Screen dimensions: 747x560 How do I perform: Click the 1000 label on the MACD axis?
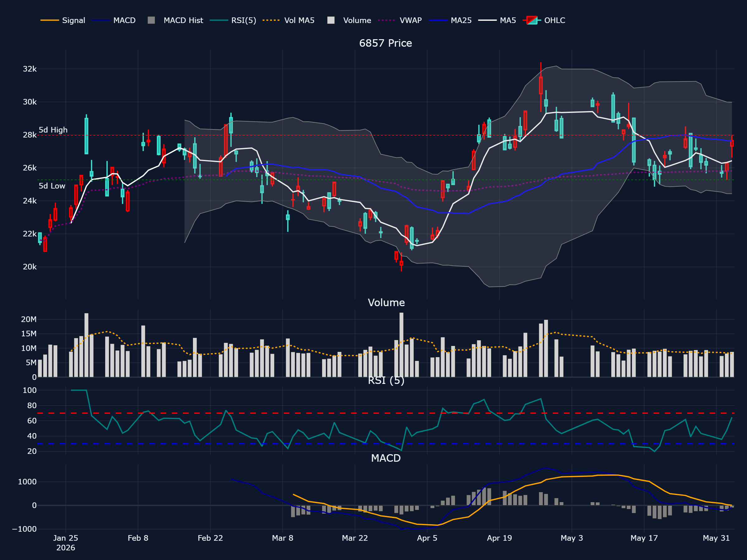click(27, 482)
